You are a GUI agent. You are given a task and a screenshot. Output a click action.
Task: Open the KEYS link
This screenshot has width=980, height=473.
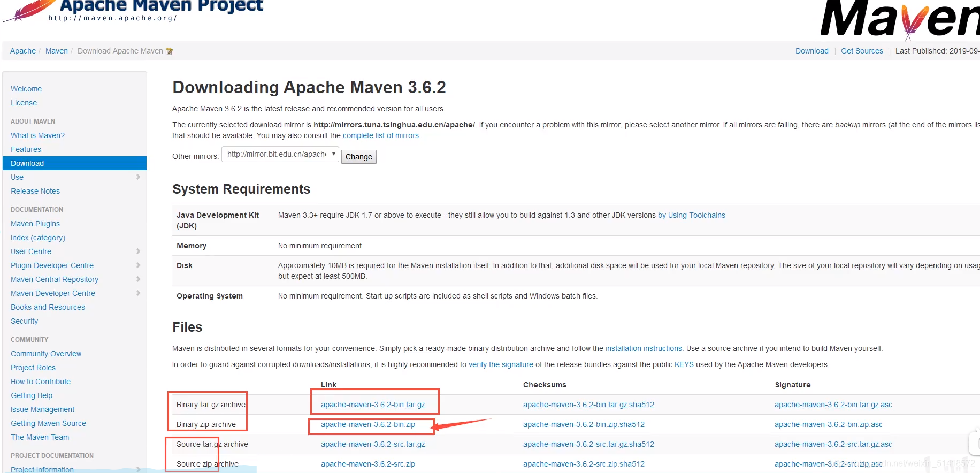pos(684,364)
